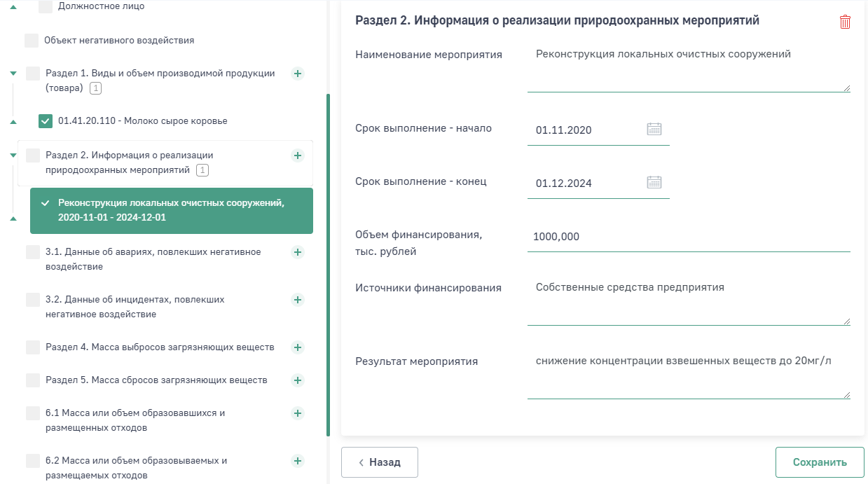Add entry to 6.2 Масса образовываемых отходов

pyautogui.click(x=297, y=461)
